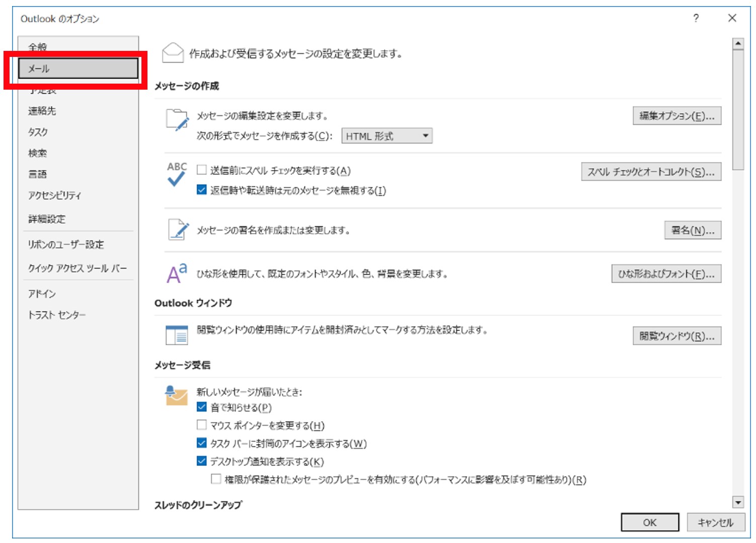Viewport: 756px width, 543px height.
Task: Click the Outlook ウィンドウ section heading
Action: (193, 303)
